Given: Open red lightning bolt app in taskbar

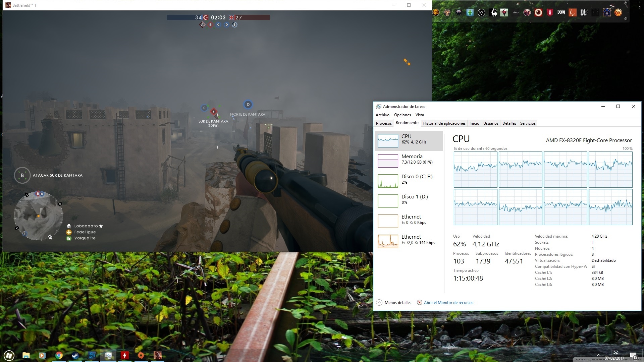Looking at the screenshot, I should 124,355.
